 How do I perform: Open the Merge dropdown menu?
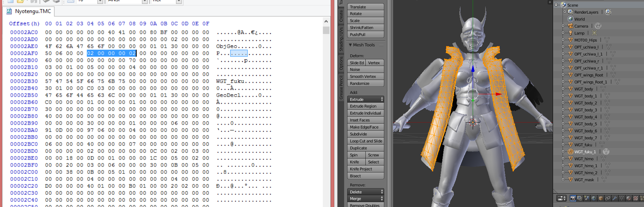[x=366, y=198]
